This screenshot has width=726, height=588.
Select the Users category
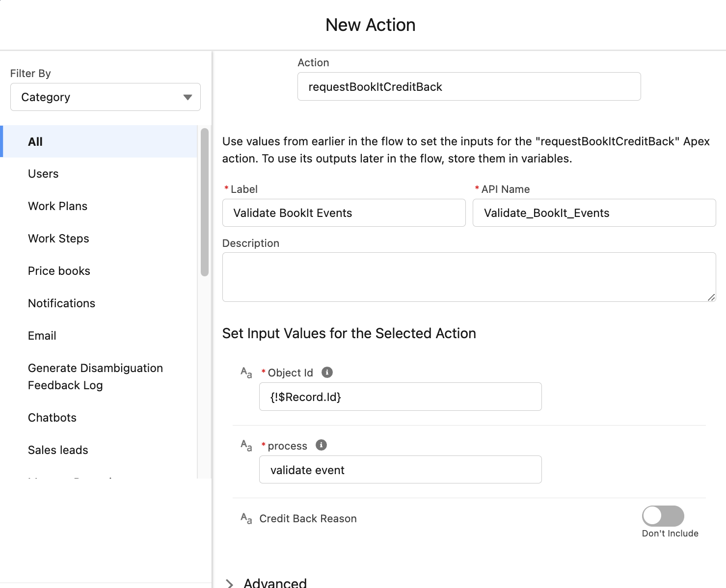(43, 174)
